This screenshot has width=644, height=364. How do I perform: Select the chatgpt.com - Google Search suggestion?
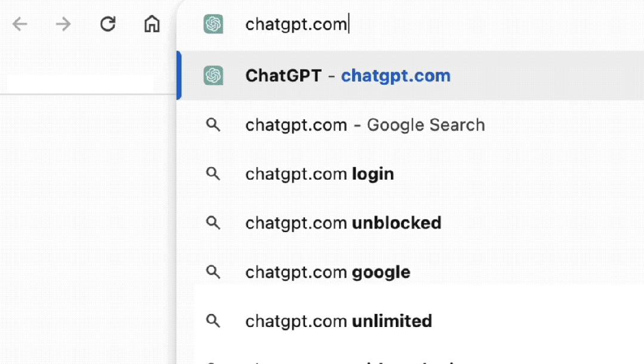(x=364, y=125)
